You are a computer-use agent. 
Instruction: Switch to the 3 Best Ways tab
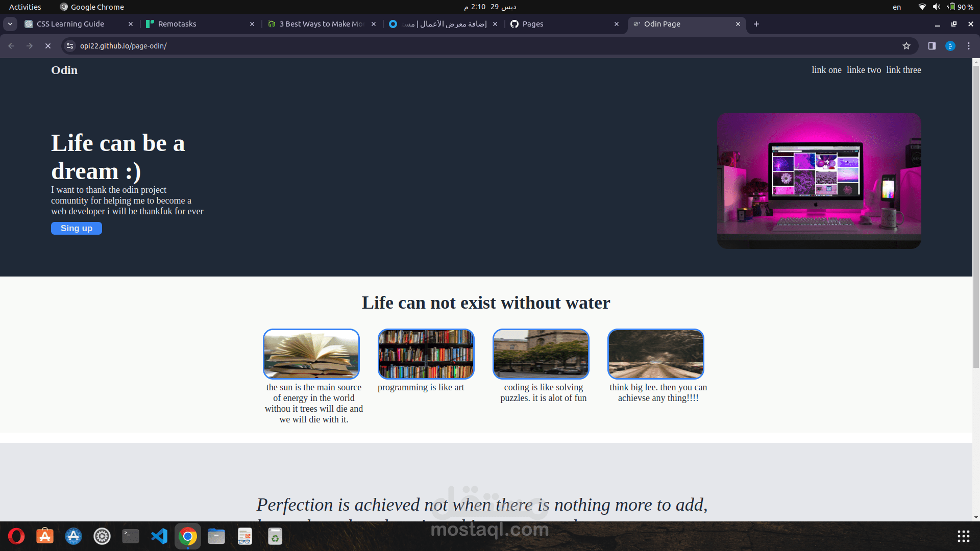[x=323, y=24]
